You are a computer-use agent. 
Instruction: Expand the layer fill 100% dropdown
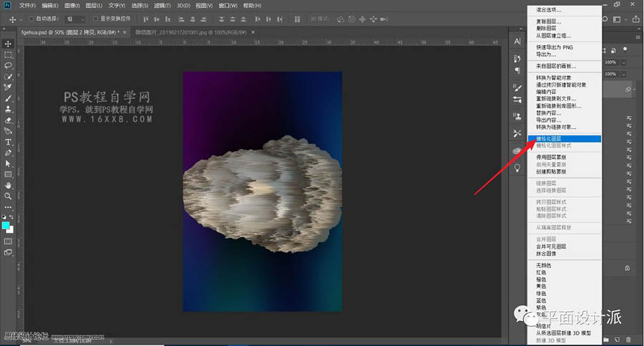623,74
